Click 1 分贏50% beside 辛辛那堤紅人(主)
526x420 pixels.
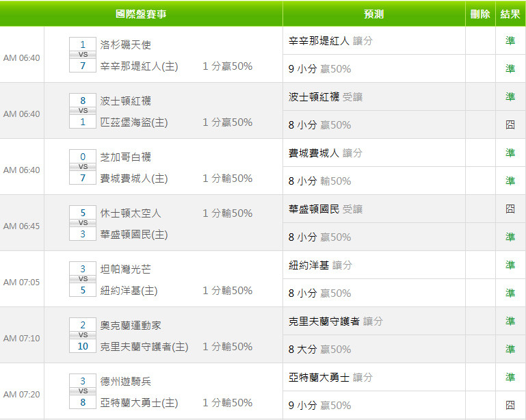(x=228, y=66)
